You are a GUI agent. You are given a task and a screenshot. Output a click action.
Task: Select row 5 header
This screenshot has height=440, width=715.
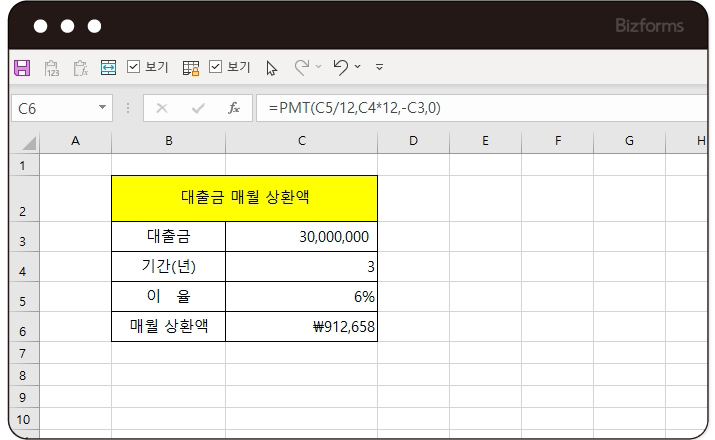pyautogui.click(x=25, y=297)
